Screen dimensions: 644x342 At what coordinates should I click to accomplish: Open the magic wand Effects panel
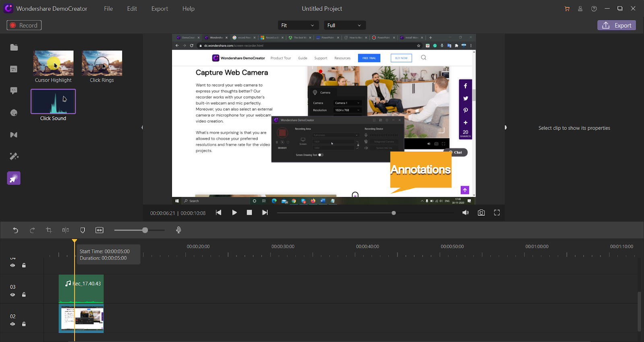tap(14, 156)
